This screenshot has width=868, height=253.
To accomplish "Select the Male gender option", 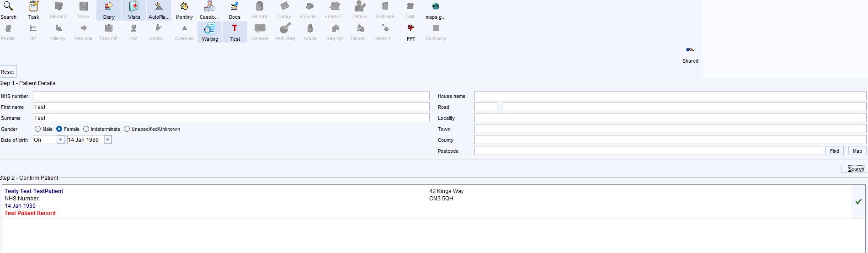I will point(38,129).
